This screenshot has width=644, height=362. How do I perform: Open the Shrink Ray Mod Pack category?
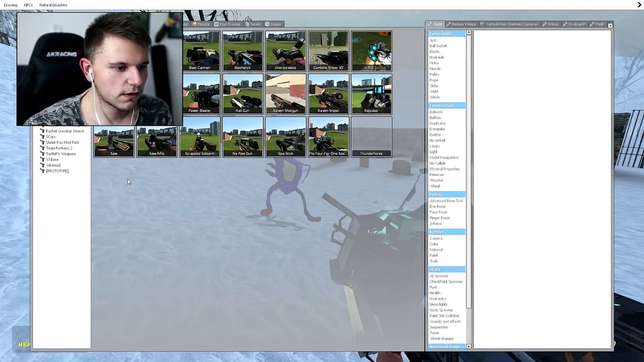click(59, 142)
